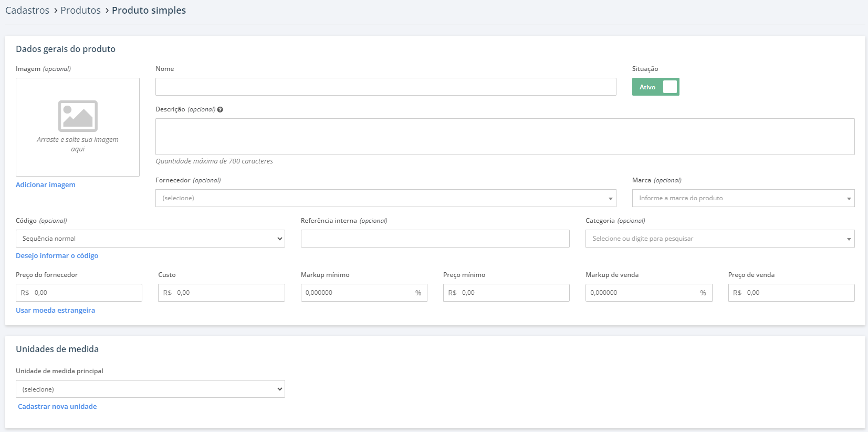Click Desejo informar o código link

[57, 255]
